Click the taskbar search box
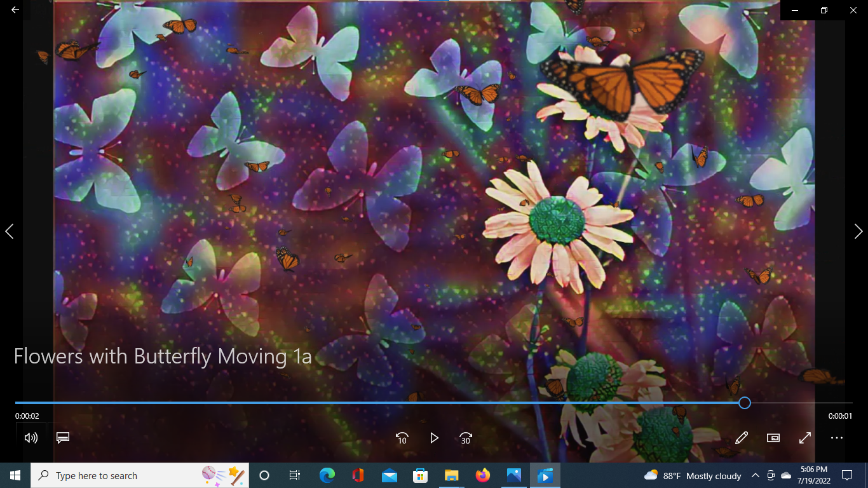The image size is (868, 488). click(140, 475)
